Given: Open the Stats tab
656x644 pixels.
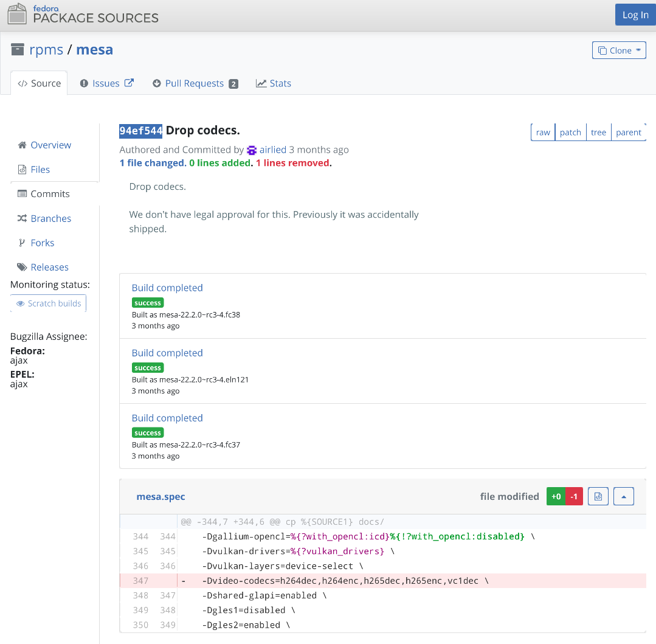Looking at the screenshot, I should point(274,83).
